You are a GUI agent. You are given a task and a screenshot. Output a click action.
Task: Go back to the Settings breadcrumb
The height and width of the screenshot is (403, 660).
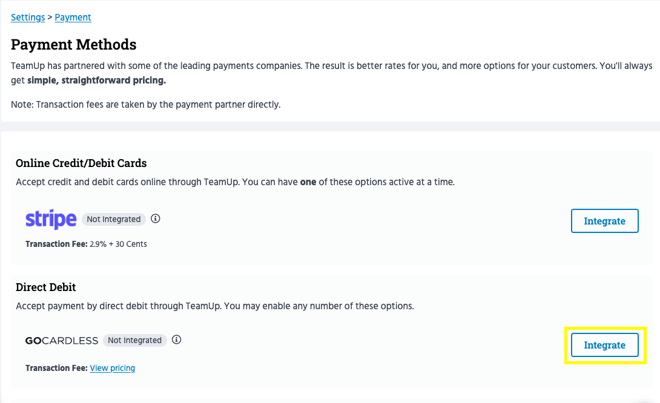click(x=28, y=17)
